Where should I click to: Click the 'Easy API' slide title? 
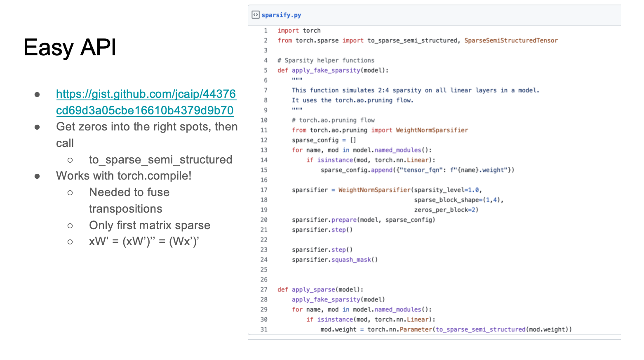coord(70,47)
